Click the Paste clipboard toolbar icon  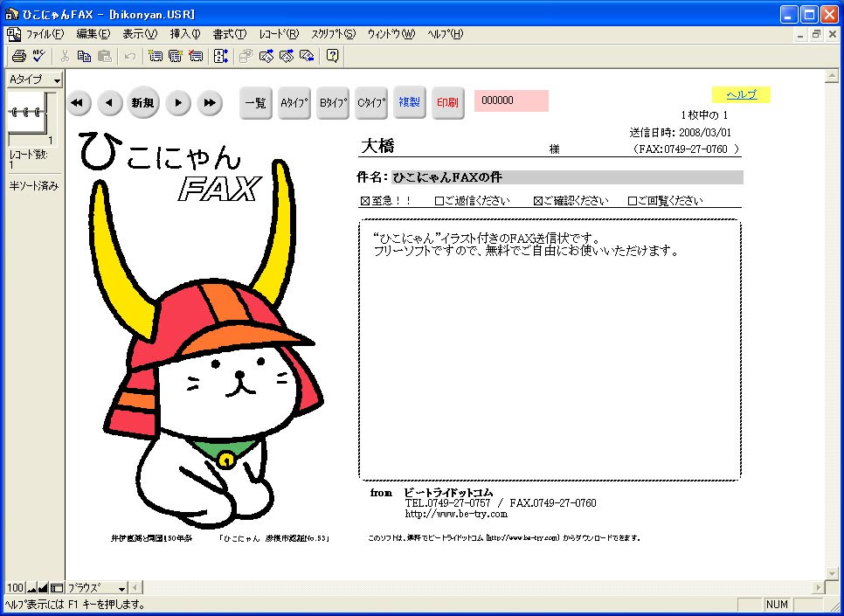click(x=104, y=56)
